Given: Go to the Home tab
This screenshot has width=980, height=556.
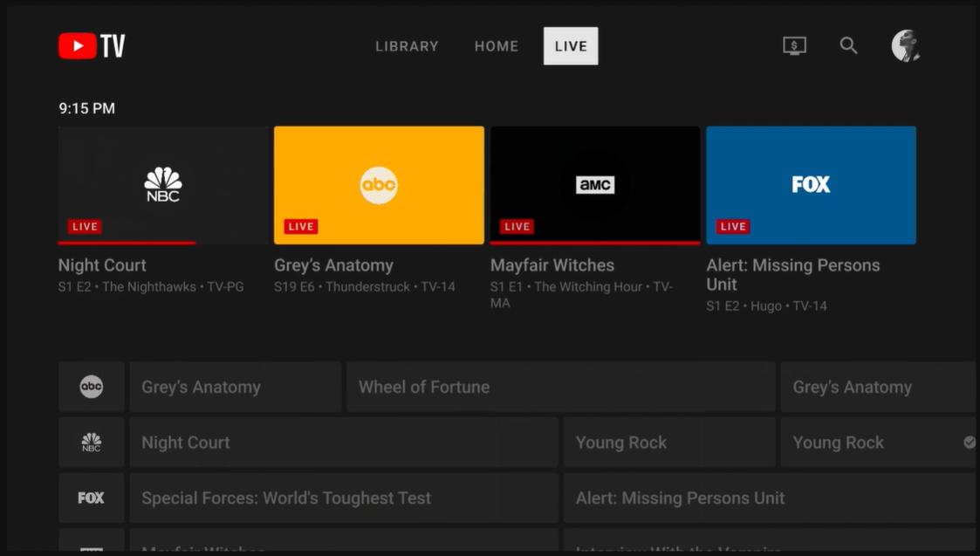Looking at the screenshot, I should (x=497, y=46).
